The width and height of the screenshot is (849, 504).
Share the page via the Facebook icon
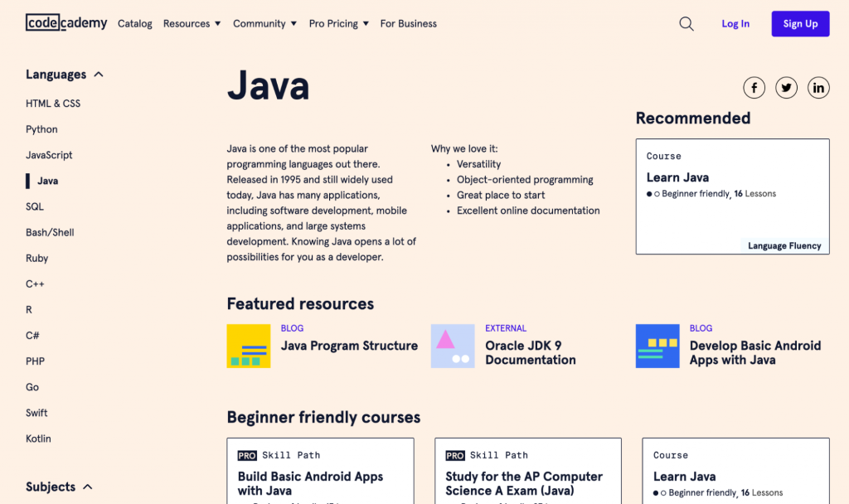coord(754,87)
